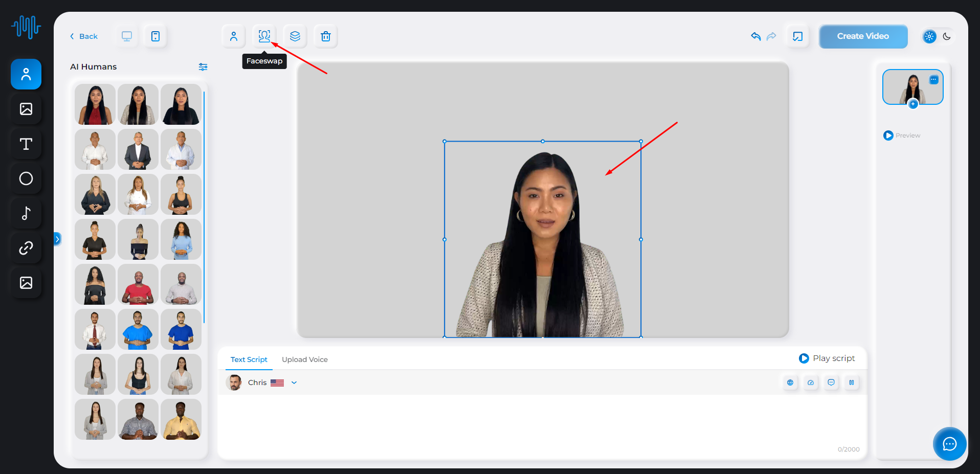The width and height of the screenshot is (980, 474).
Task: Select woman in red top avatar
Action: coord(95,104)
